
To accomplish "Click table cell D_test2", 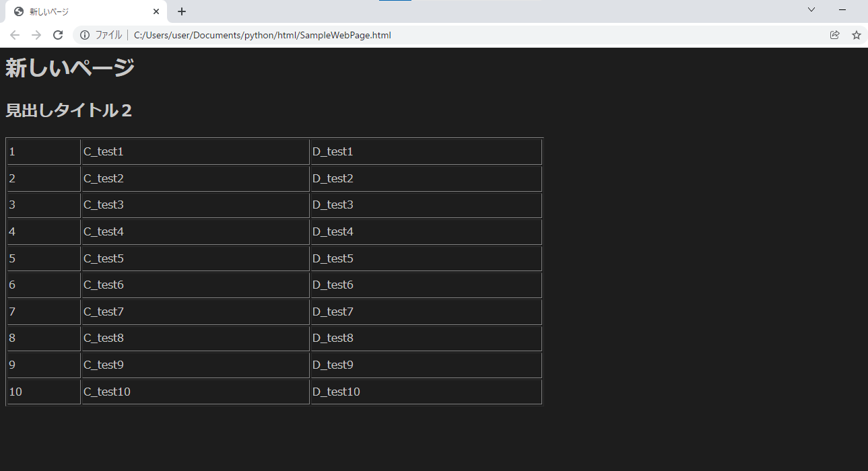I will click(426, 178).
